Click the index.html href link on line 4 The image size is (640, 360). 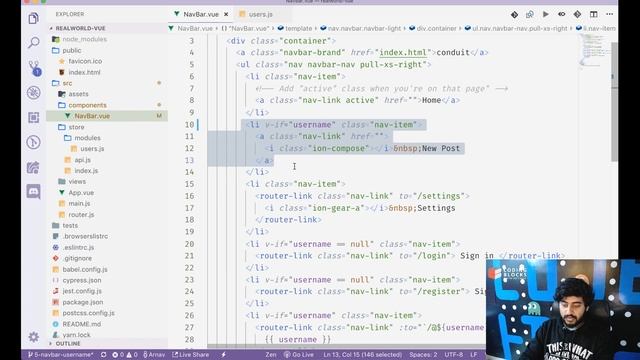[x=403, y=53]
